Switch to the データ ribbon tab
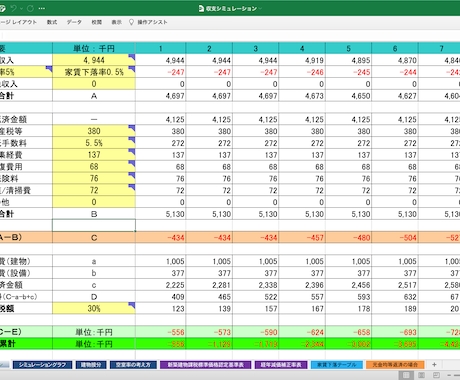 pyautogui.click(x=74, y=22)
